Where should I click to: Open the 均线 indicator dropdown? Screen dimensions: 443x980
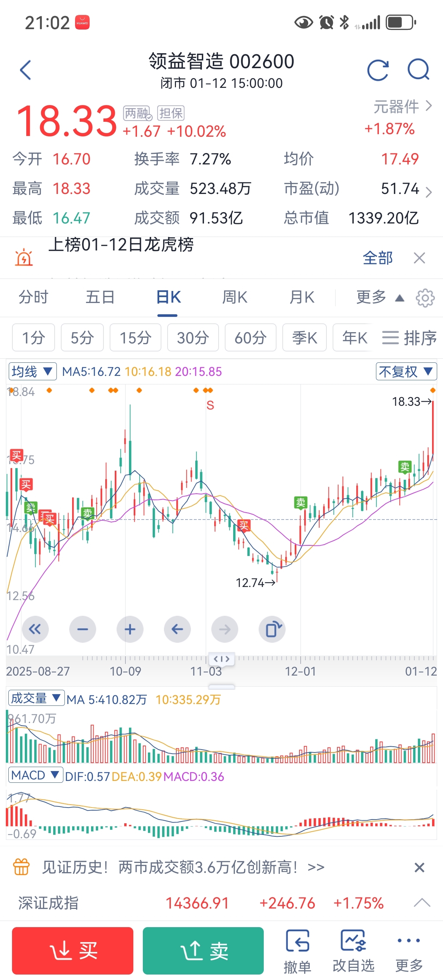point(33,371)
